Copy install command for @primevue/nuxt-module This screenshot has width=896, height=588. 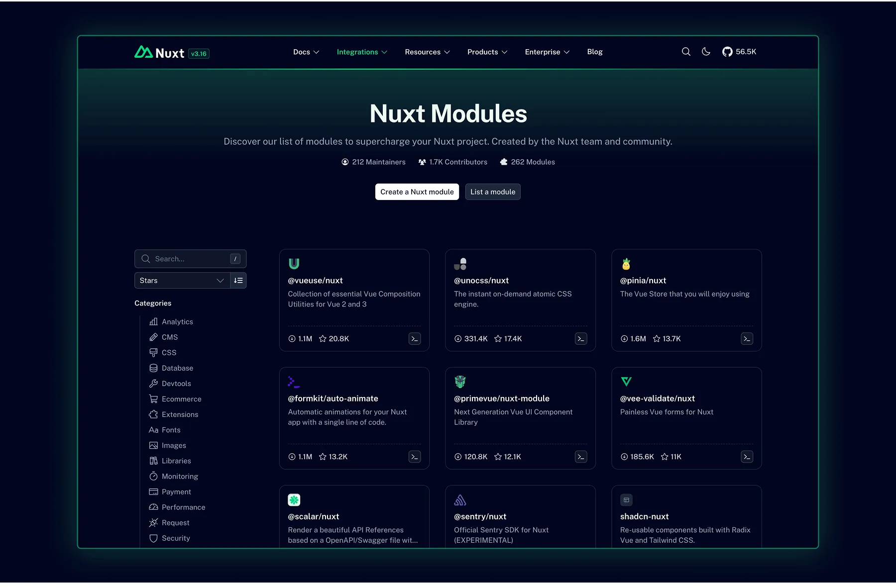pos(581,457)
